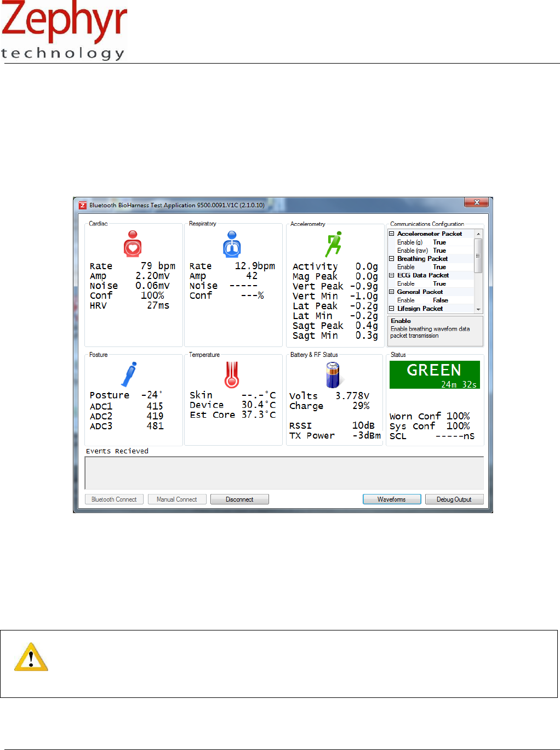Open the Waveforms window

pyautogui.click(x=392, y=499)
